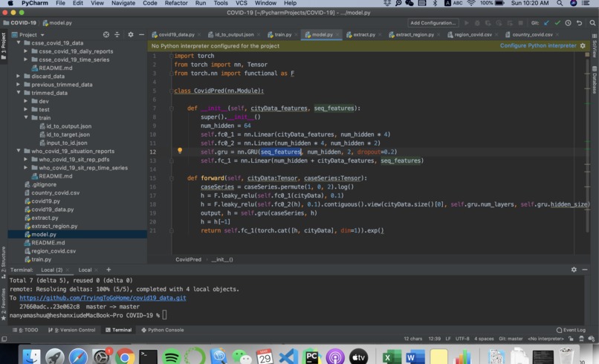
Task: Click Search Everywhere magnifier in toolbar
Action: pos(592,23)
